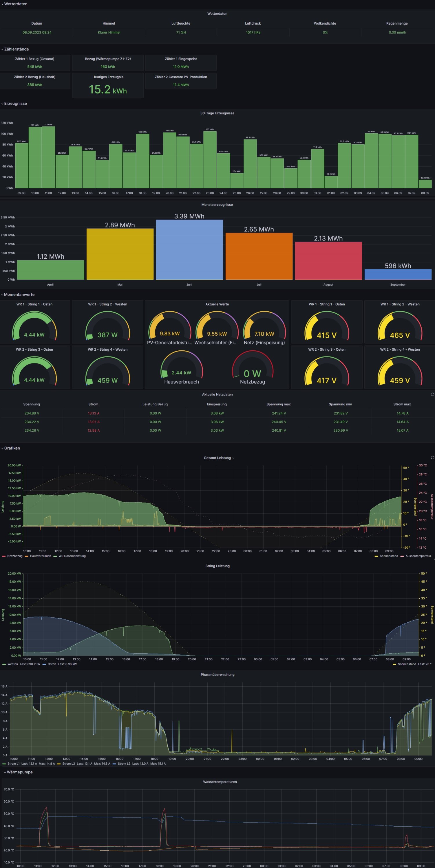The height and width of the screenshot is (868, 435).
Task: Open the Gesamt Leistung panel title menu
Action: (218, 458)
